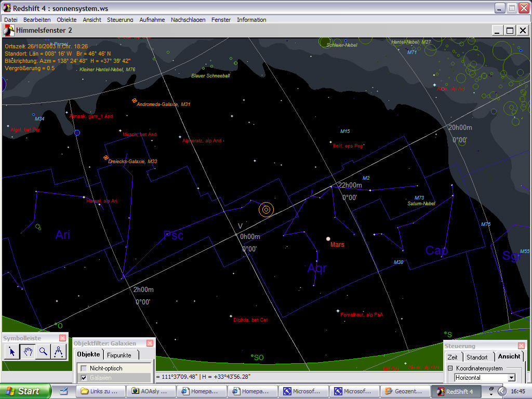Collapse the Koordinatensystem section

450,368
